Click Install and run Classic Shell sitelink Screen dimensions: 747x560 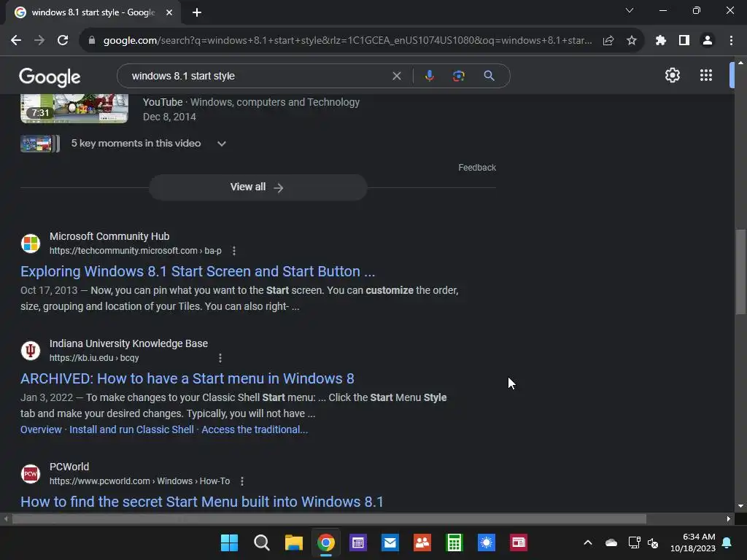(x=131, y=429)
